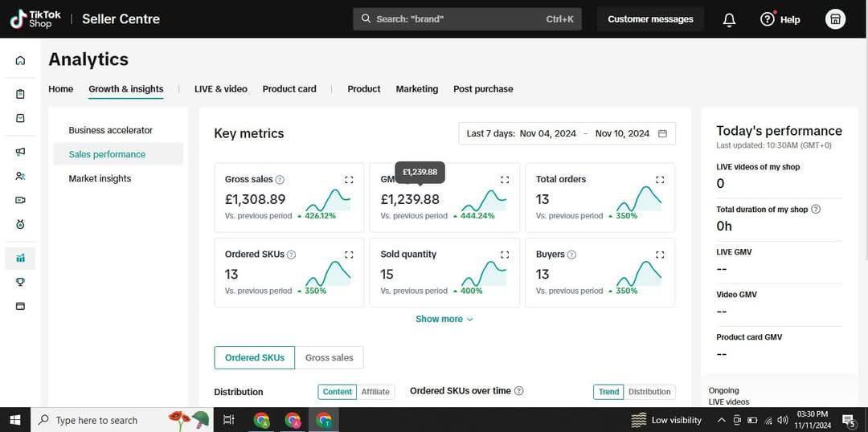Click the notification bell icon
Screen dimensions: 868x432
pyautogui.click(x=729, y=19)
